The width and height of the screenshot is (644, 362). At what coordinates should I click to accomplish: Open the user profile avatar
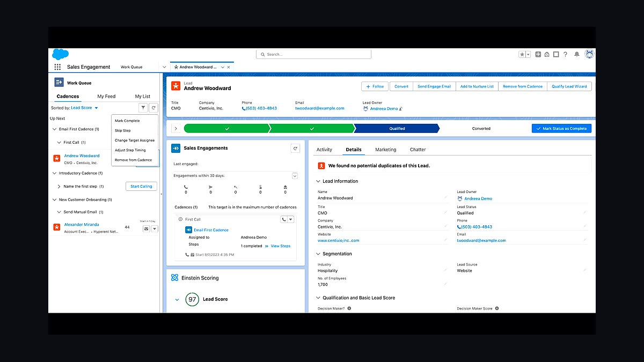(589, 54)
